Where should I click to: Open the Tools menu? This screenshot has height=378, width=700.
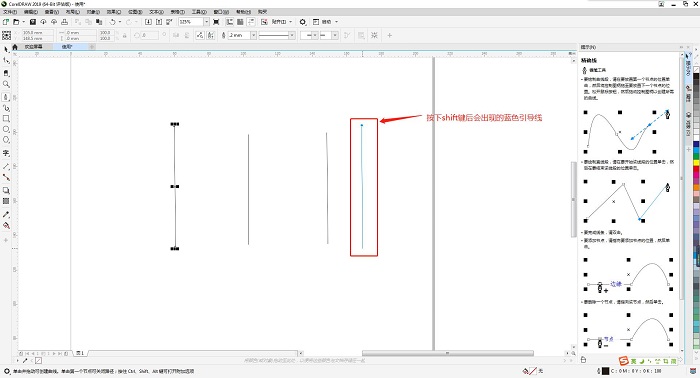point(199,12)
